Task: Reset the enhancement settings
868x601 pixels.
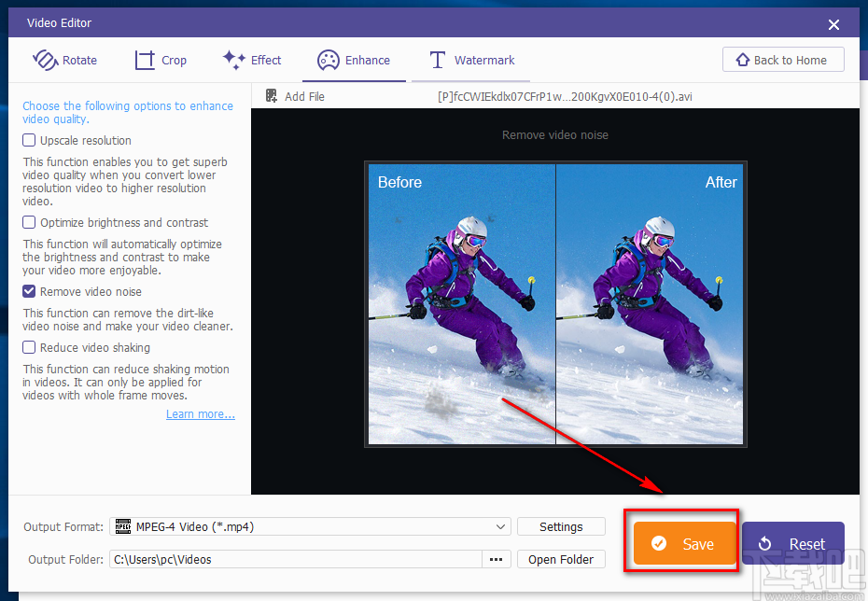Action: [793, 543]
